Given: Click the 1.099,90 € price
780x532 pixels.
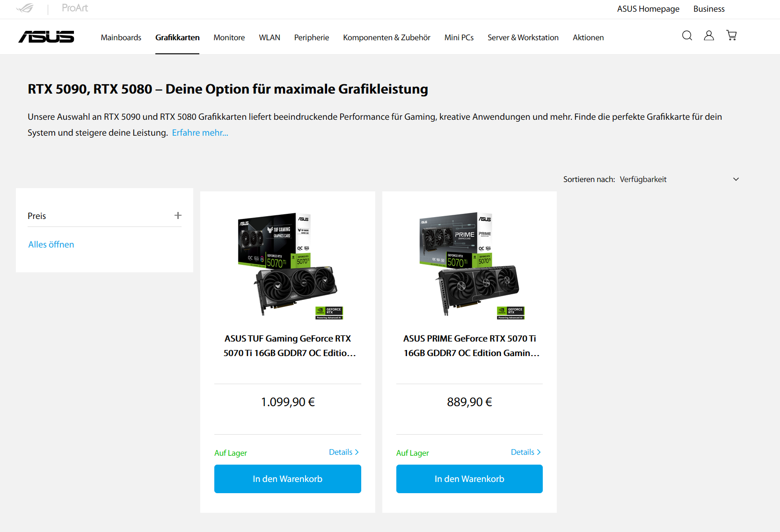Looking at the screenshot, I should (288, 402).
